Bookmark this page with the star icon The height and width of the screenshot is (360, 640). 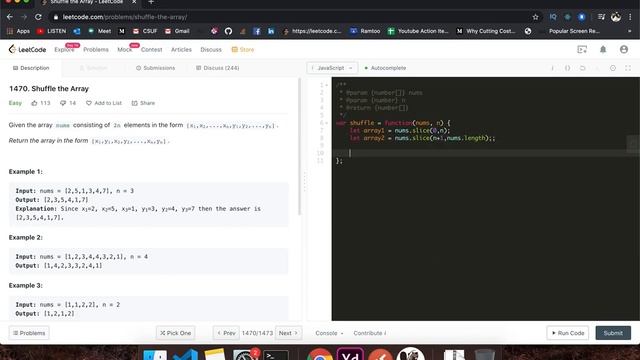click(536, 17)
